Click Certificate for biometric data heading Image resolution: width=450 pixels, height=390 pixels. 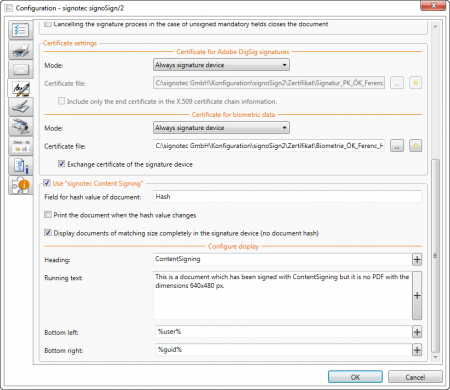tap(233, 114)
